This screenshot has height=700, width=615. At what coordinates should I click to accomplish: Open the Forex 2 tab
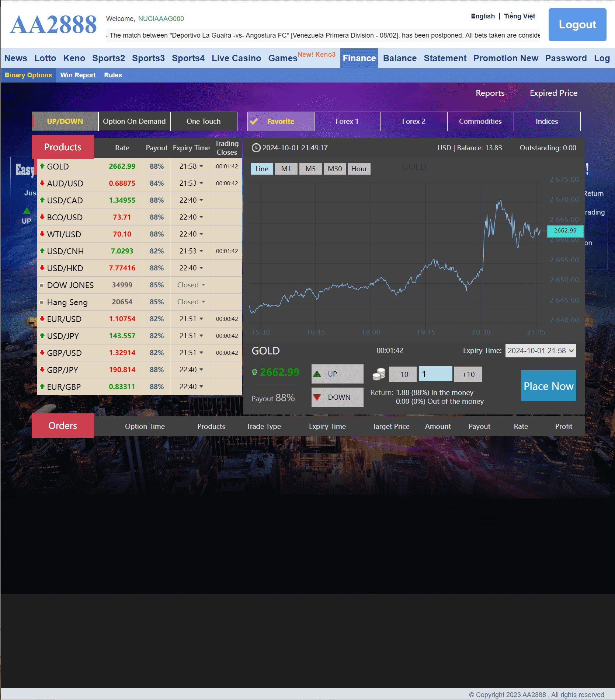click(x=414, y=121)
